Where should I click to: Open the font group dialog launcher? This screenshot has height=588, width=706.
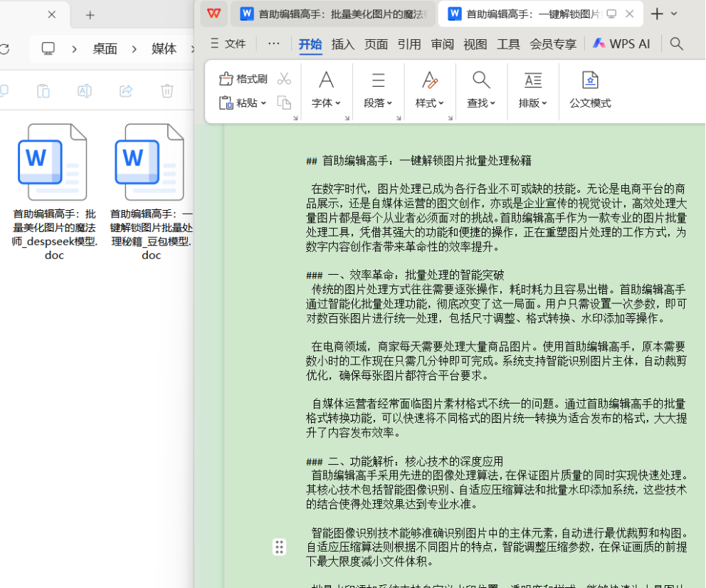(347, 118)
